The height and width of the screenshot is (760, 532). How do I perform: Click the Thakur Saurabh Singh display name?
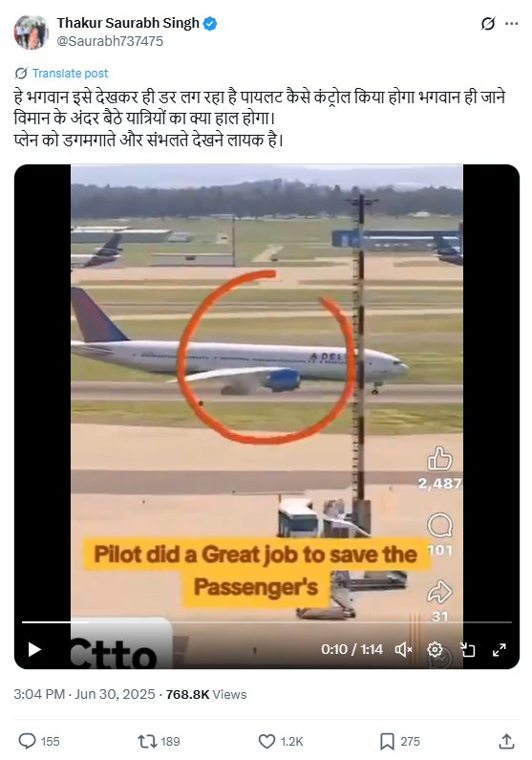[128, 23]
